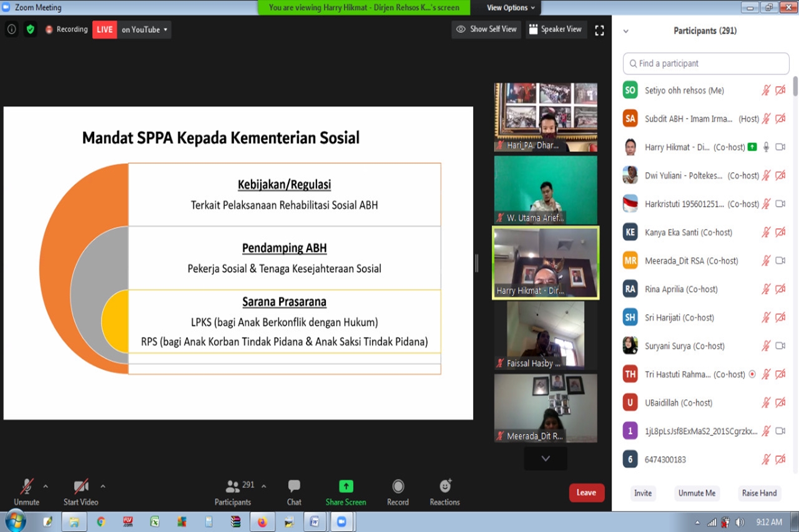The height and width of the screenshot is (532, 799).
Task: Click the red LIVE badge
Action: (x=104, y=29)
